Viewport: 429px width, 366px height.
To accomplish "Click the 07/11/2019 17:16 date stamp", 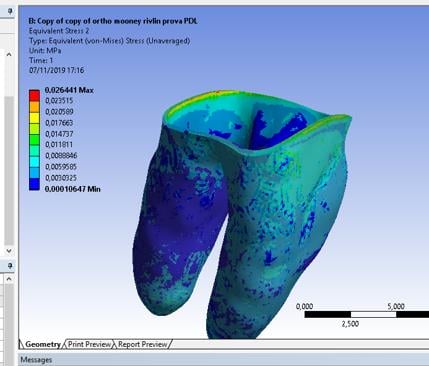I will point(57,70).
